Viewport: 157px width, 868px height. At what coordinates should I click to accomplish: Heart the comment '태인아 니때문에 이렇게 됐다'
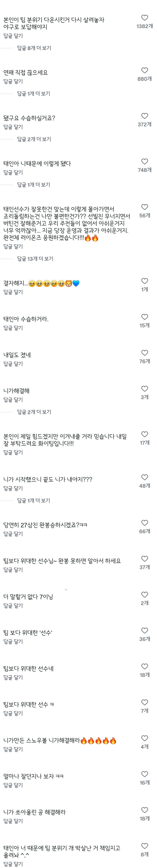[x=144, y=161]
